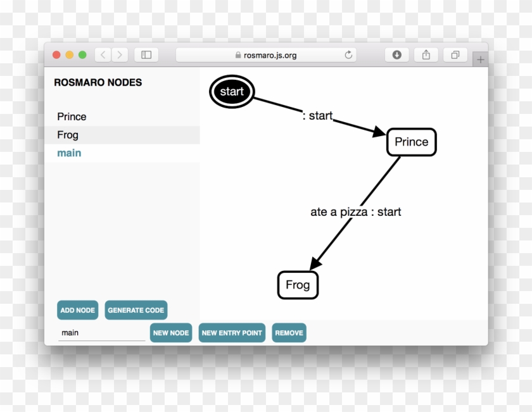Select Prince in the nodes list
Viewport: 532px width, 412px height.
pyautogui.click(x=72, y=116)
